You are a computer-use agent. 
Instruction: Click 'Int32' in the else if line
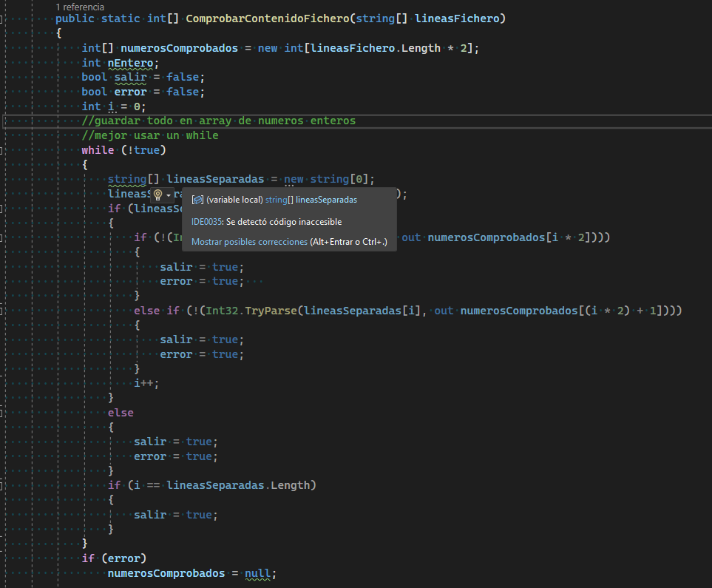222,311
